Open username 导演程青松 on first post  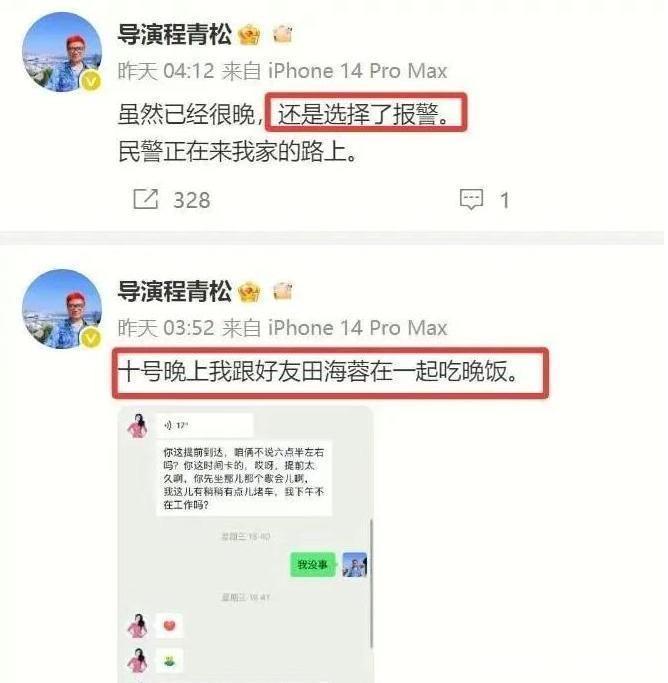tap(175, 34)
